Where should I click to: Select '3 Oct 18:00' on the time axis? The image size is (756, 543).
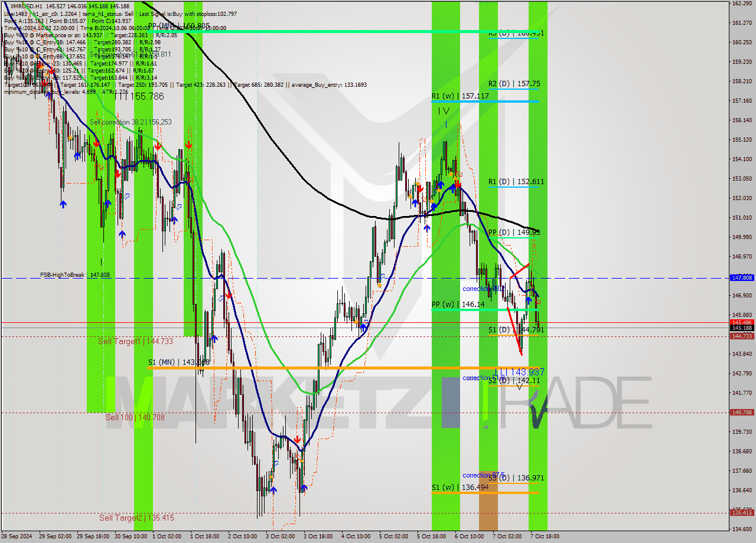point(318,537)
